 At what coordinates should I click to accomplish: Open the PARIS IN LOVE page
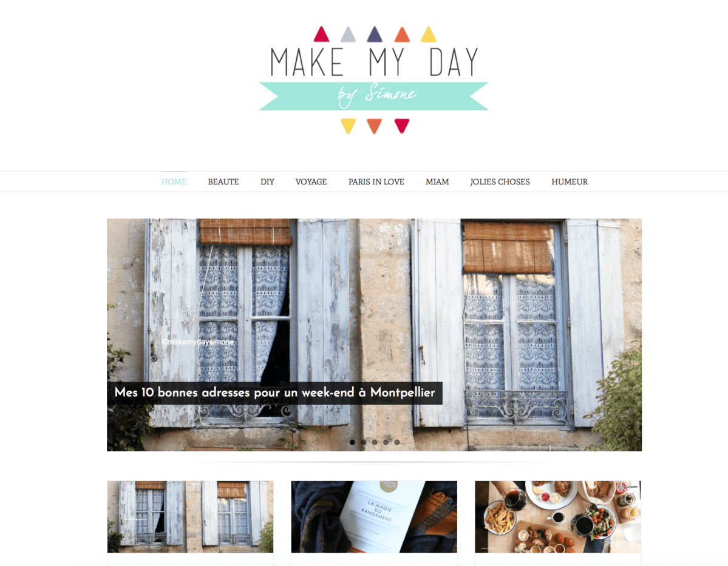click(x=376, y=182)
